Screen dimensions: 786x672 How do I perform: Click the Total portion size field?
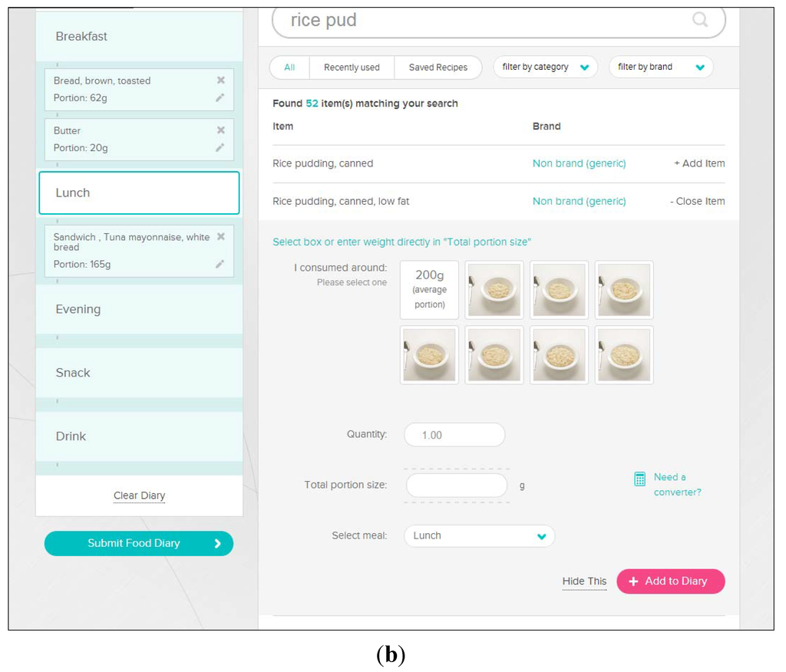457,486
